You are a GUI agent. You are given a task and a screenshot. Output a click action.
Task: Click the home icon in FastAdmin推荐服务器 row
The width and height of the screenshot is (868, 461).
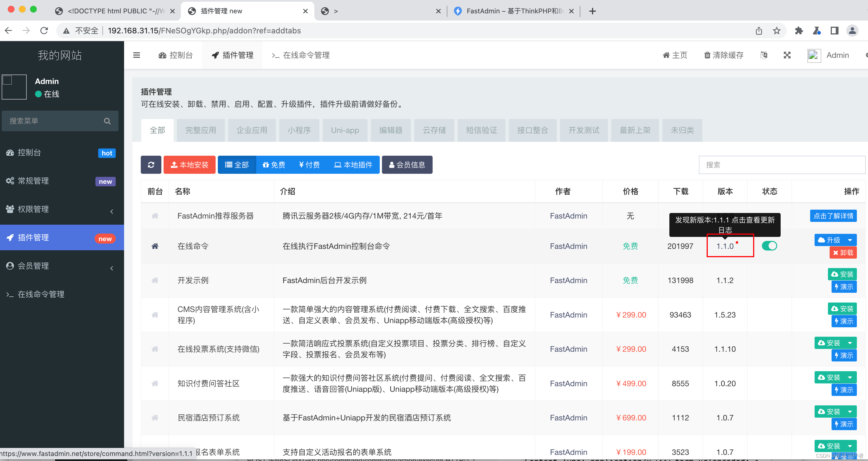pyautogui.click(x=155, y=216)
